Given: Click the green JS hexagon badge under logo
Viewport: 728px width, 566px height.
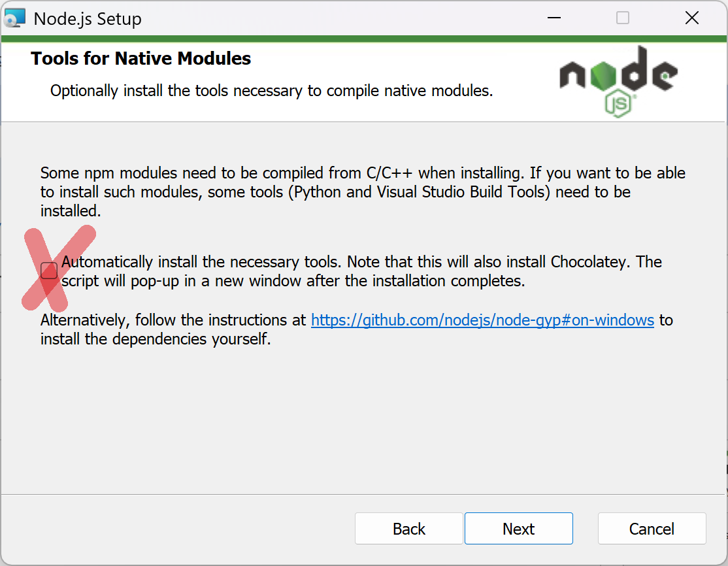Looking at the screenshot, I should [618, 105].
